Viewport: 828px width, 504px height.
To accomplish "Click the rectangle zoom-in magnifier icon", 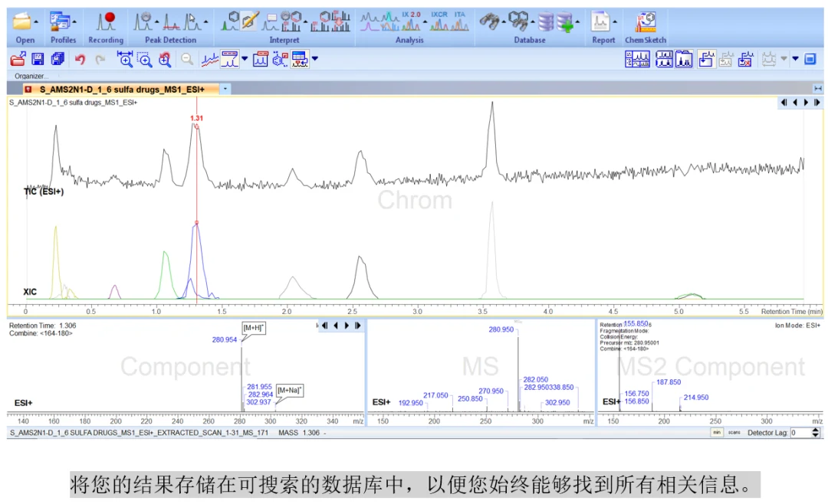I will [145, 59].
